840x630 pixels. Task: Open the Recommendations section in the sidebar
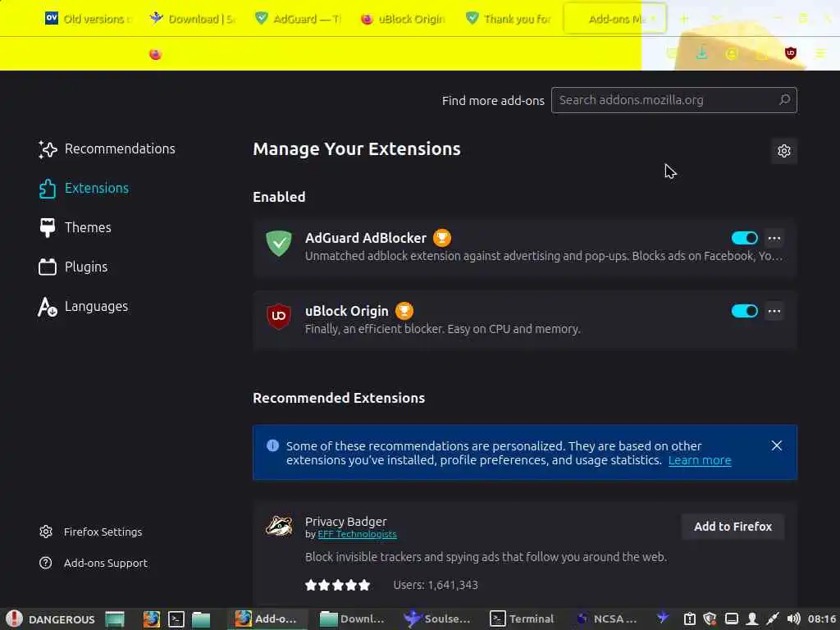107,149
